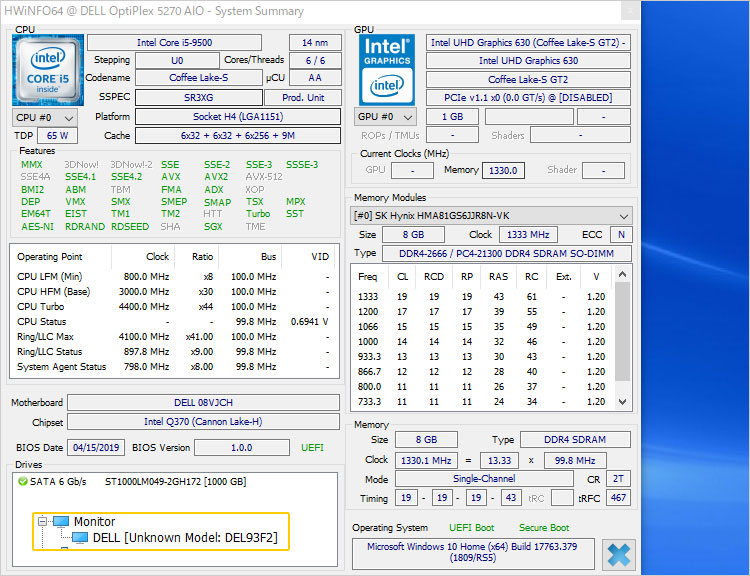Image resolution: width=750 pixels, height=576 pixels.
Task: Click the System Agent Status row
Action: click(x=173, y=367)
